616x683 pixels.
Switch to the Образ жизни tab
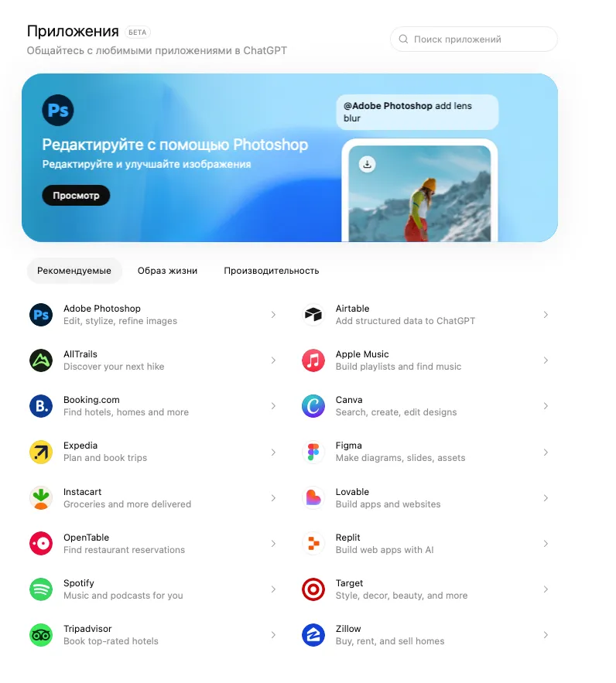coord(167,271)
